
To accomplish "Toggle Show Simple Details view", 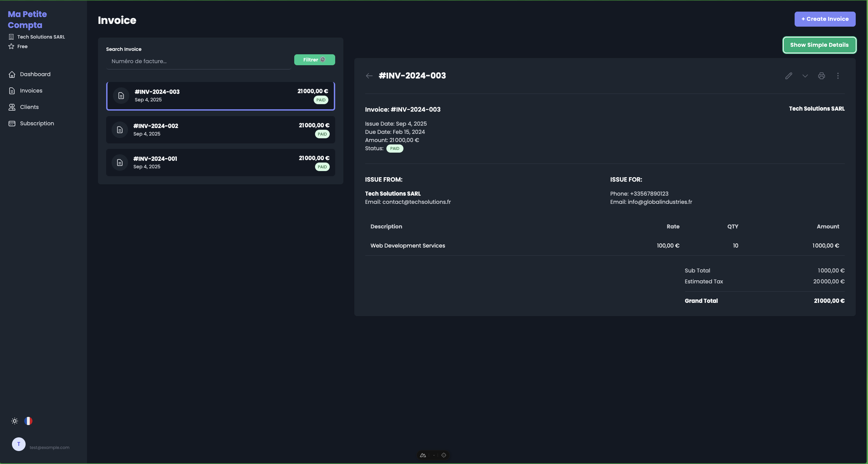I will click(x=819, y=45).
